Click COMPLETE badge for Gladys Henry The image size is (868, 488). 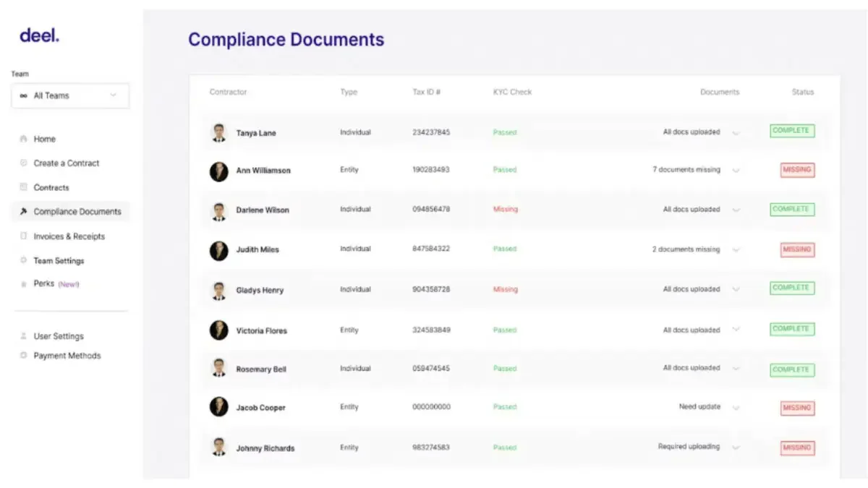(x=792, y=288)
